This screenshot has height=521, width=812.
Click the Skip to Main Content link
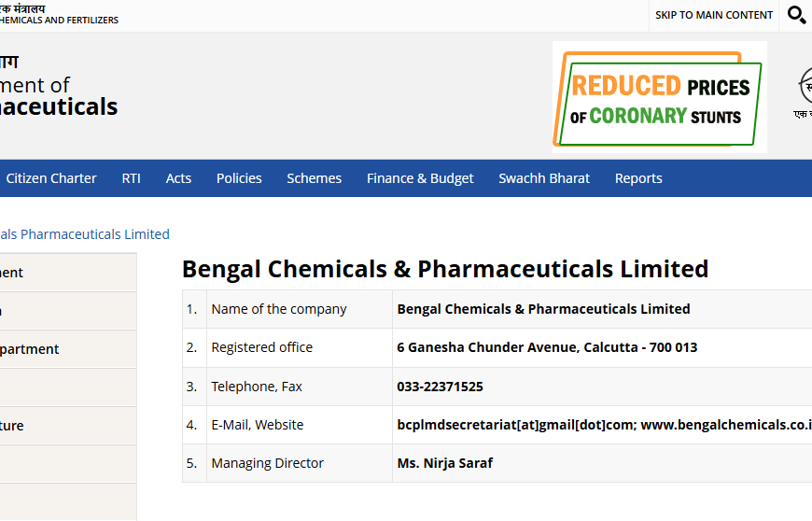[714, 15]
